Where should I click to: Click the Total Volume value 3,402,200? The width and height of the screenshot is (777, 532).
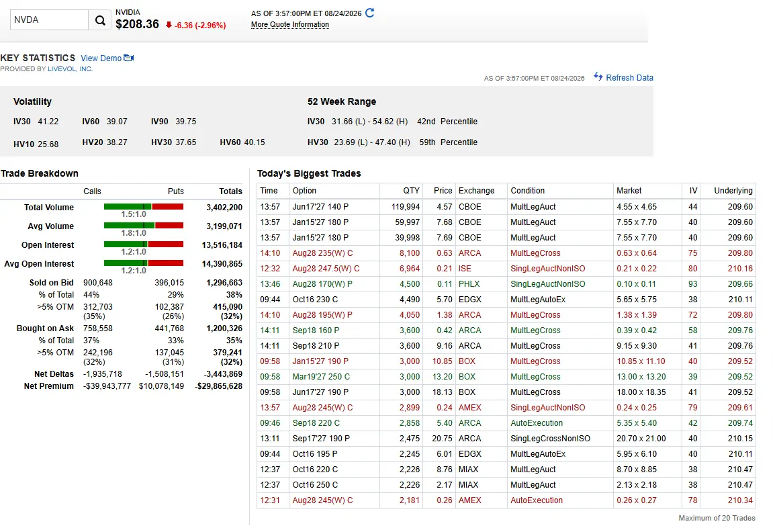[224, 208]
